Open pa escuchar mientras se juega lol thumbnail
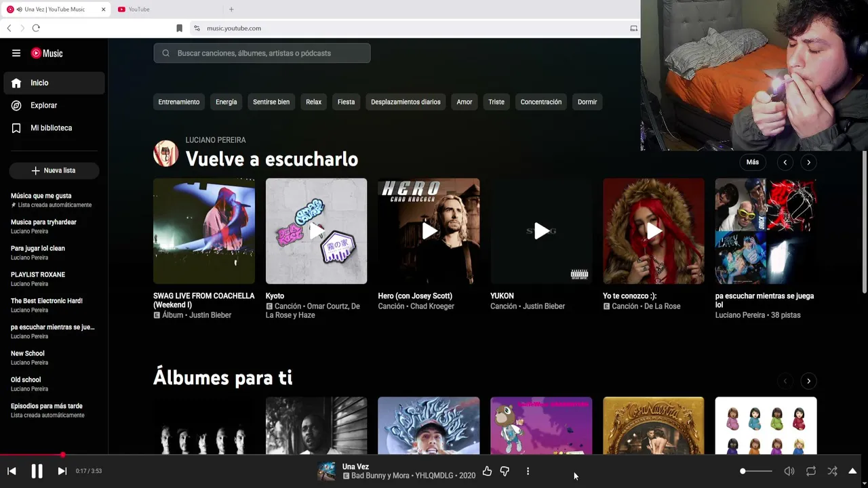This screenshot has width=868, height=488. click(x=766, y=231)
